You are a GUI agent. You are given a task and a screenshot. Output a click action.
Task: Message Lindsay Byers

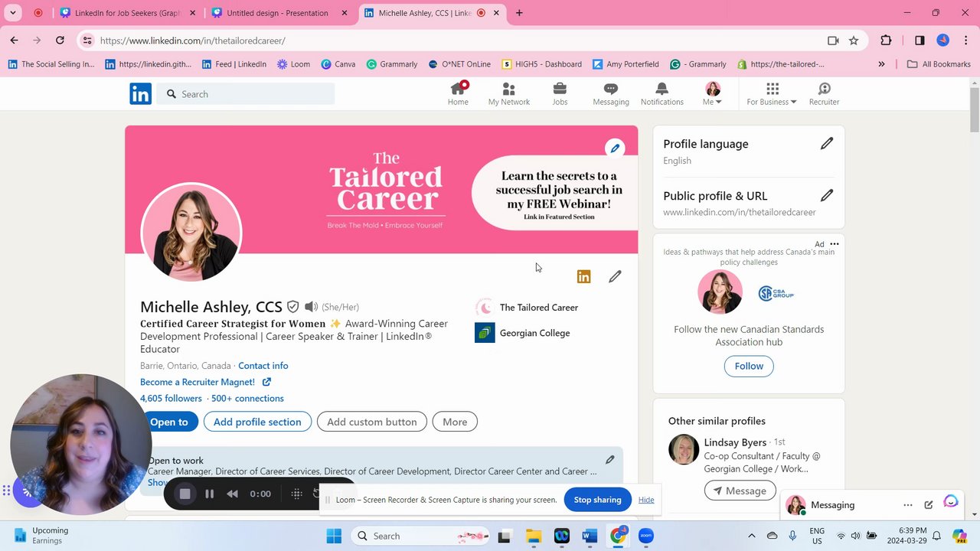740,491
